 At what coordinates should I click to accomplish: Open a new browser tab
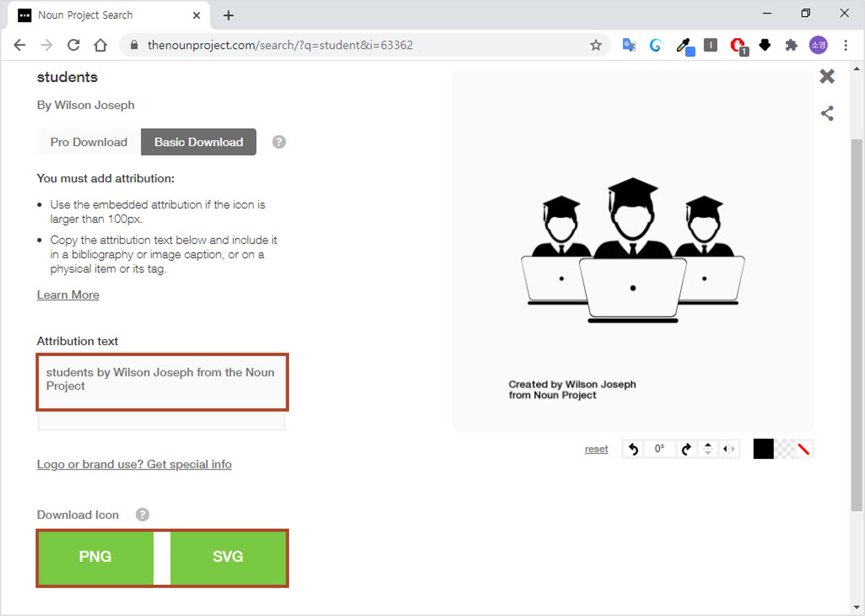click(229, 16)
